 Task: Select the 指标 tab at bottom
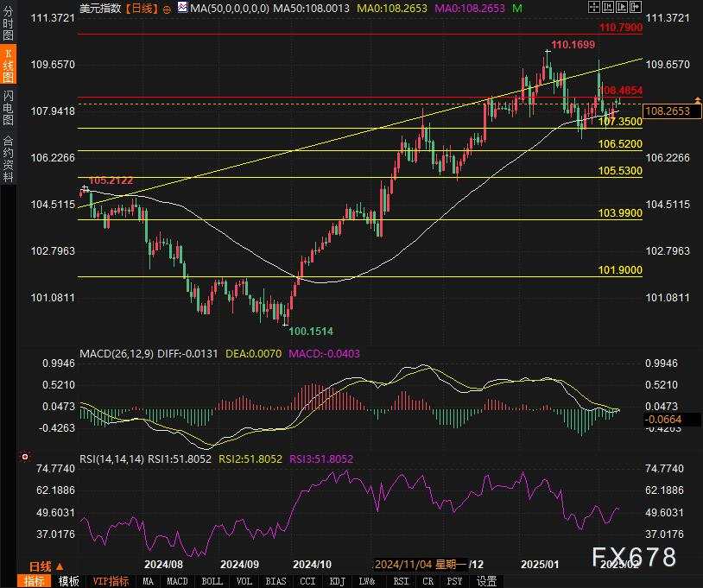coord(34,581)
